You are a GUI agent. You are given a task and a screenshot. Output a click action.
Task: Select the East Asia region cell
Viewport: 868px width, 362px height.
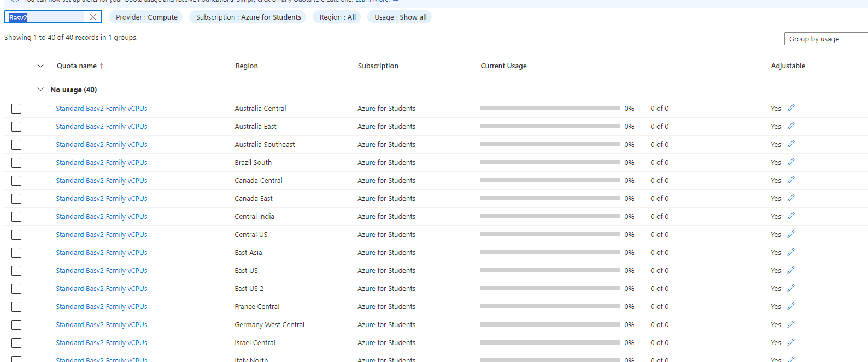pyautogui.click(x=248, y=253)
